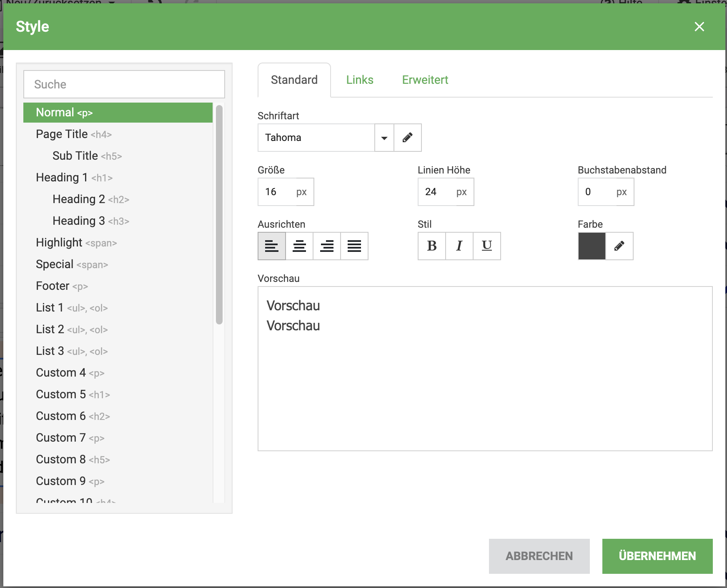The width and height of the screenshot is (727, 588).
Task: Select justified text alignment
Action: point(354,246)
